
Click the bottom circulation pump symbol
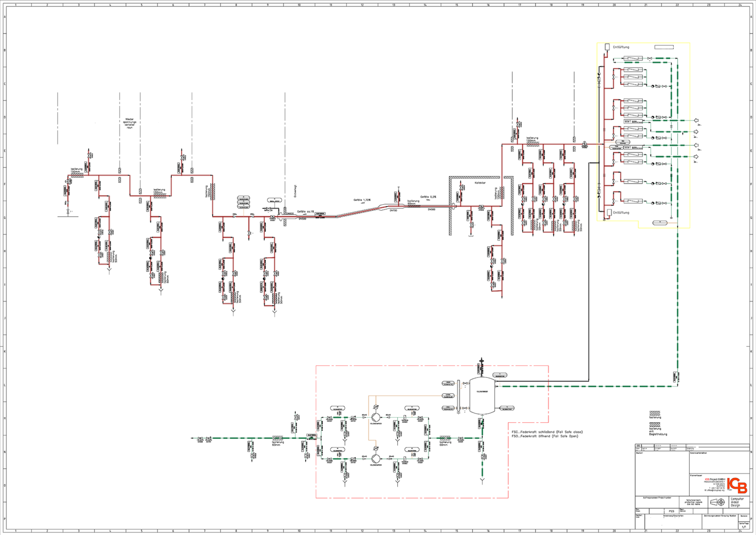tap(376, 459)
